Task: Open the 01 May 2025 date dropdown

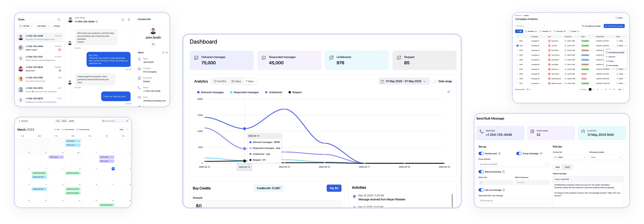Action: (x=404, y=81)
